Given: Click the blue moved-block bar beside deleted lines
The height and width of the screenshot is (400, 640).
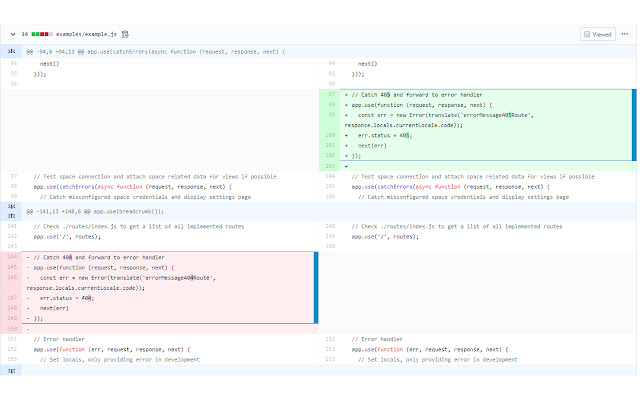Looking at the screenshot, I should point(316,288).
